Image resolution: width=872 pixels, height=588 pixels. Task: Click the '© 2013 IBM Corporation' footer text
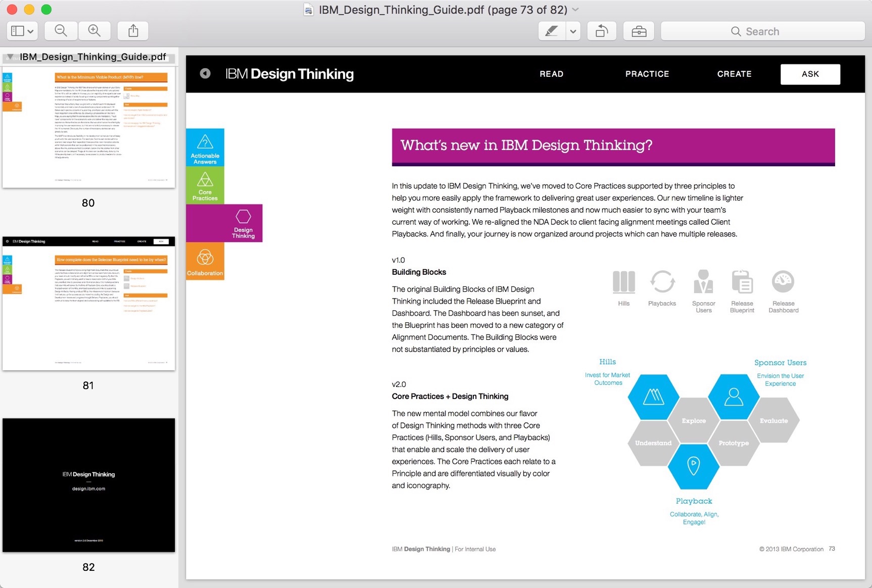pos(791,549)
